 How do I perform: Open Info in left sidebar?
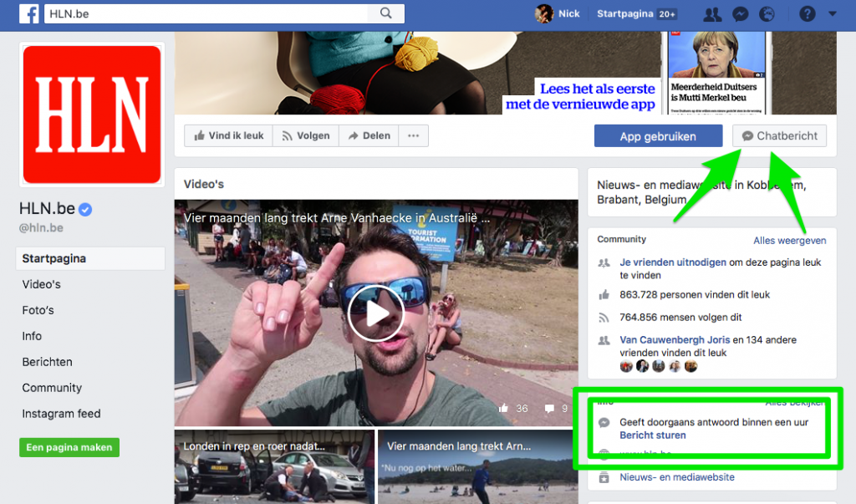pyautogui.click(x=32, y=336)
